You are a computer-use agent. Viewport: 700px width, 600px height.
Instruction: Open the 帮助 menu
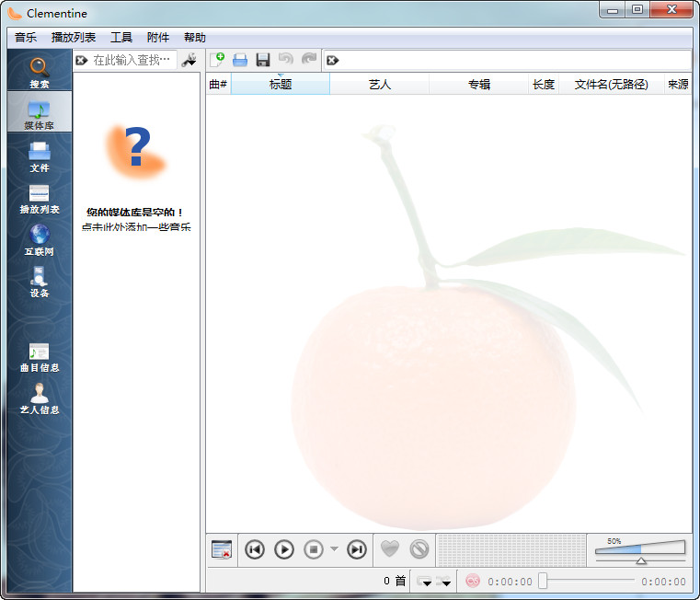coord(195,38)
